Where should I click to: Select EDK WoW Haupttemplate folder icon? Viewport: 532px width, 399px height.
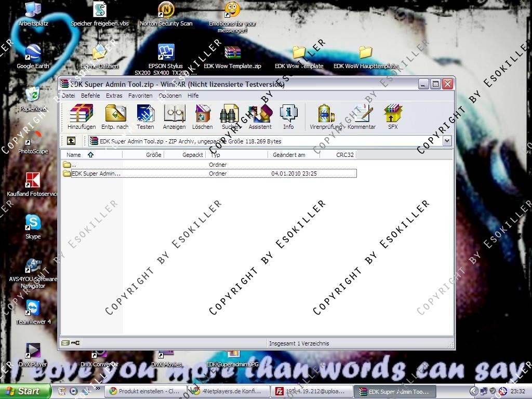click(365, 57)
